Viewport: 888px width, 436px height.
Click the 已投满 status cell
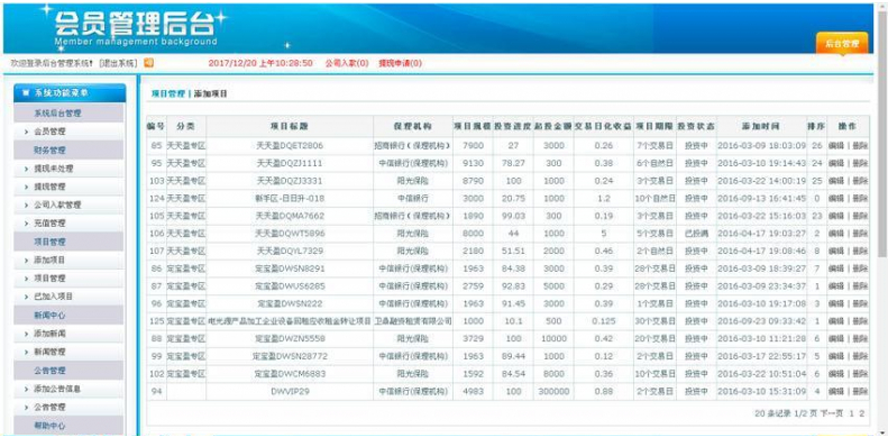696,233
